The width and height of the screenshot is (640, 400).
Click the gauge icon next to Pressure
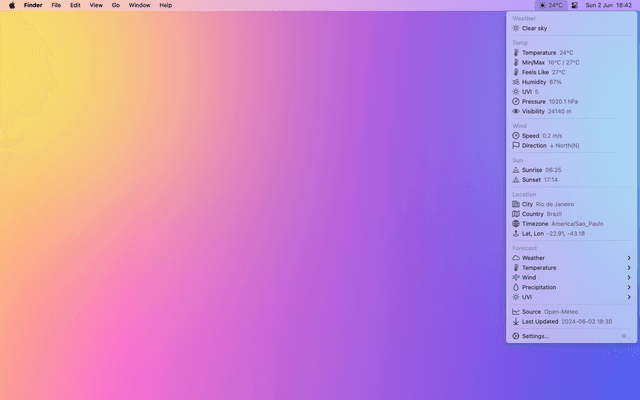516,101
